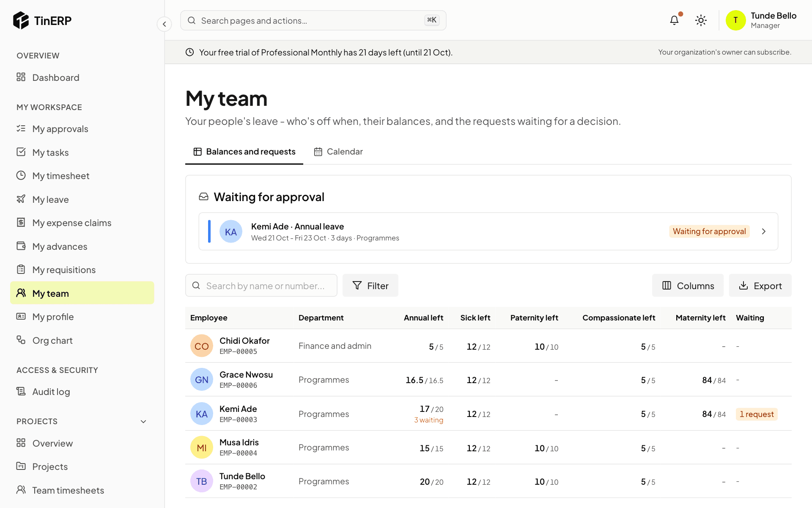Click the Waiting for approval status badge
The image size is (812, 508).
[x=709, y=232]
